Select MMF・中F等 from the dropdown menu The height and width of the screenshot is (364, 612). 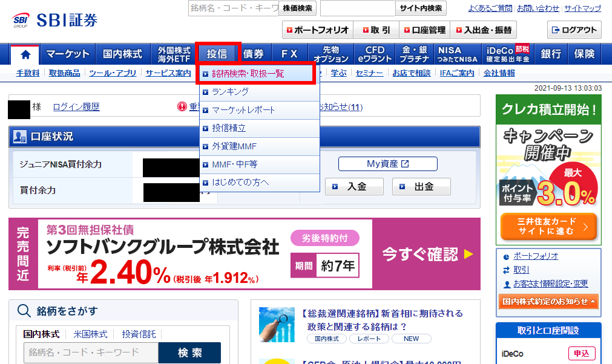click(x=260, y=164)
